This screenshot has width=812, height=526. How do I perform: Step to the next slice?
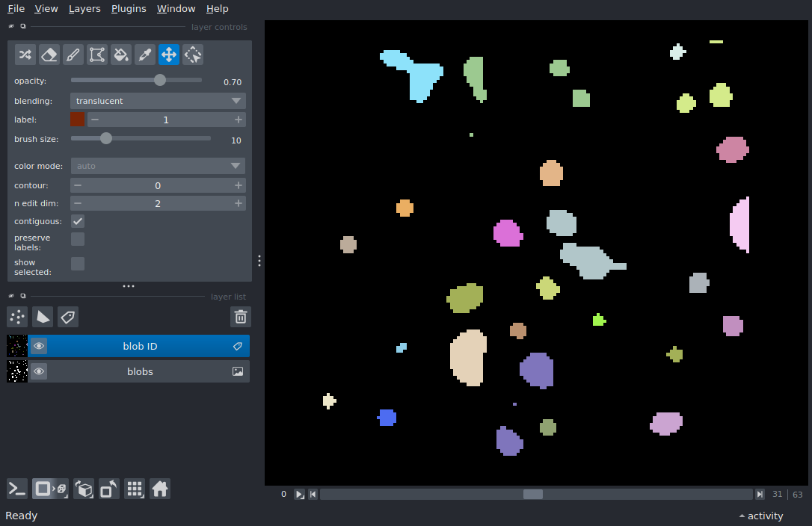(x=760, y=495)
